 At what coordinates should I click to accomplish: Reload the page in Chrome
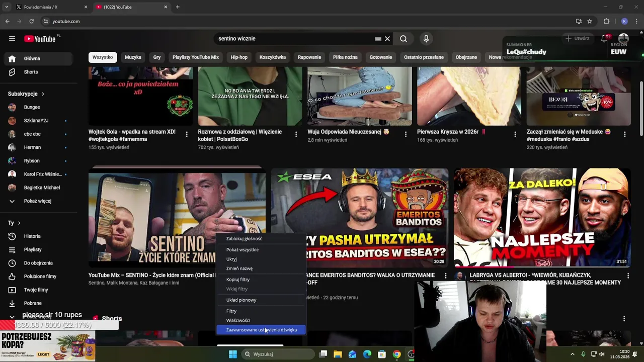point(31,21)
